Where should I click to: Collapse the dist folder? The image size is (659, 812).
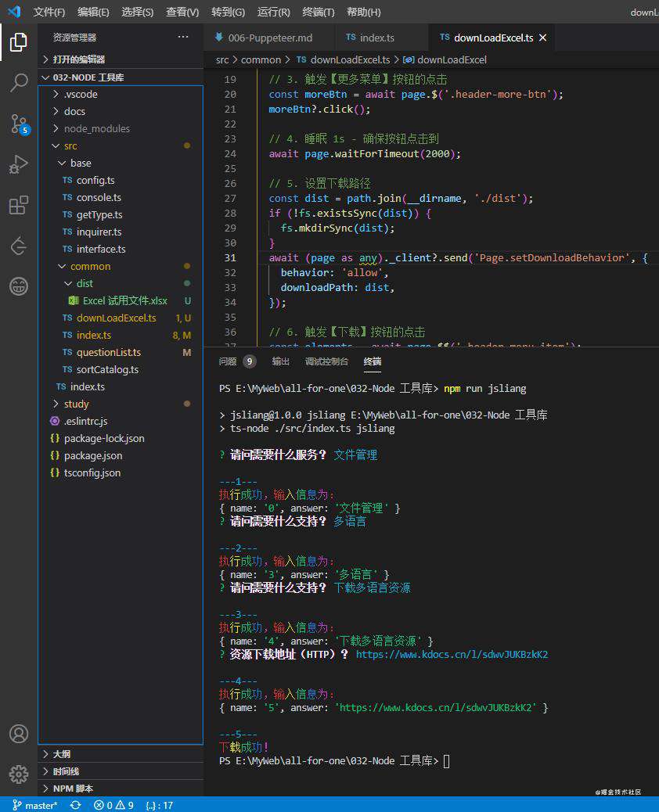(121, 283)
